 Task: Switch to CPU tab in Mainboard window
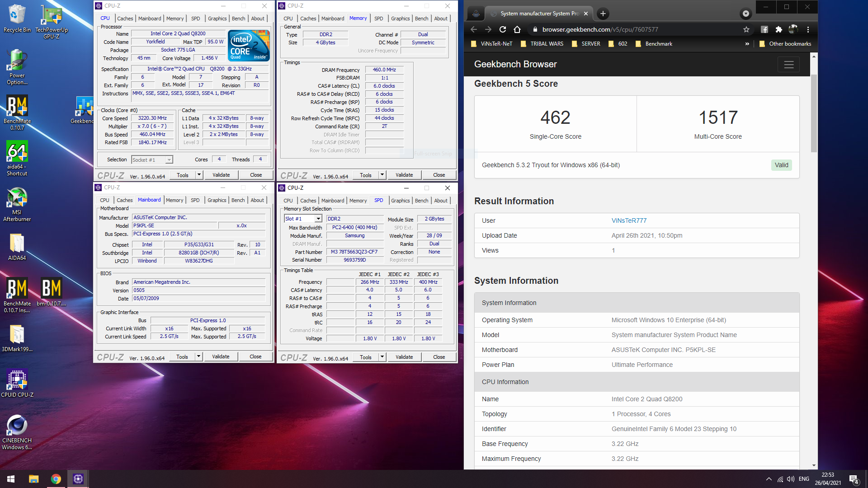pyautogui.click(x=104, y=200)
